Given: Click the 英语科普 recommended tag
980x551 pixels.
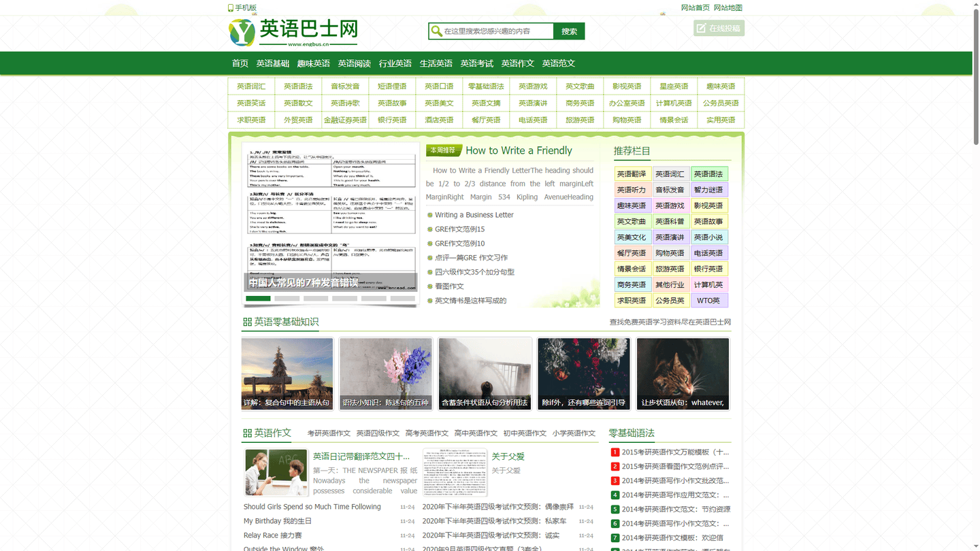Looking at the screenshot, I should tap(670, 221).
